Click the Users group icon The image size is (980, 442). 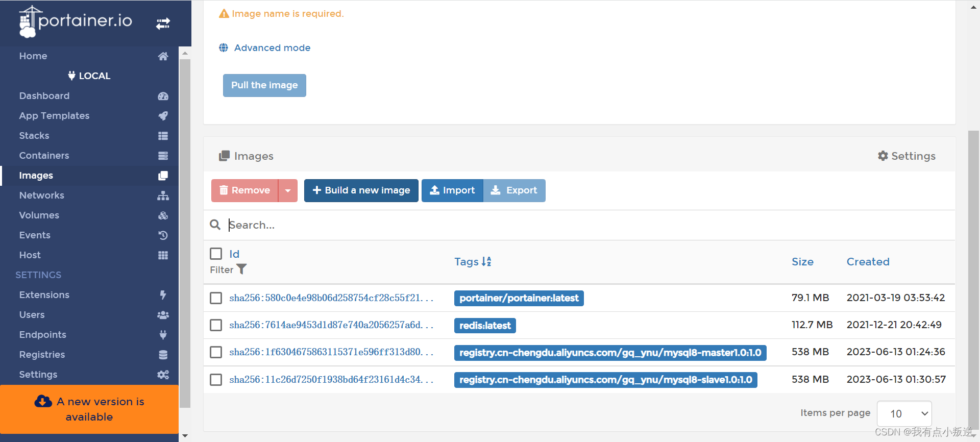pyautogui.click(x=163, y=315)
